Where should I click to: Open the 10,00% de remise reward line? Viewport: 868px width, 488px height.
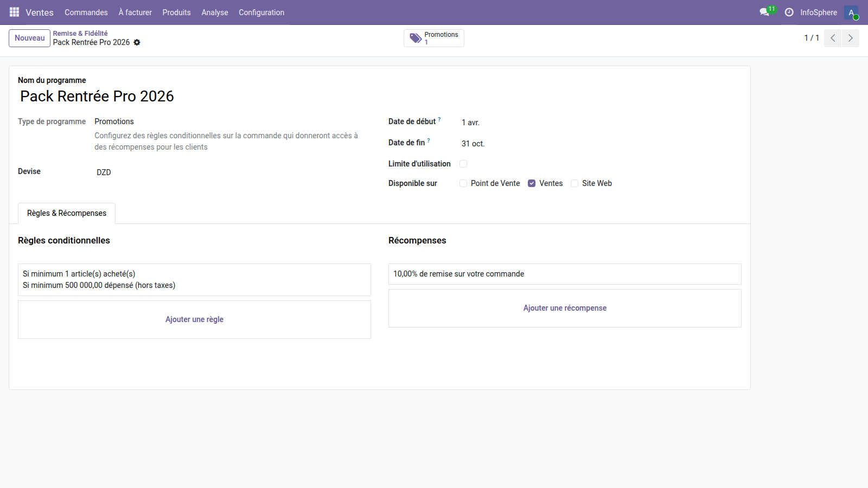tap(564, 274)
